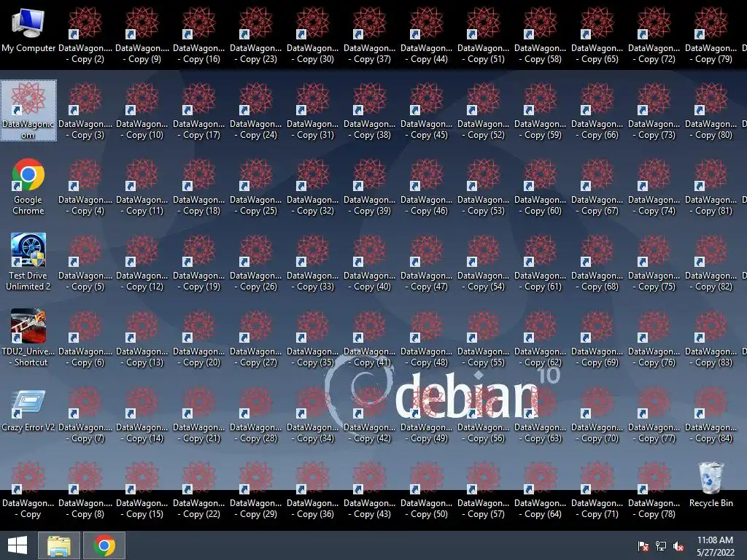747x560 pixels.
Task: Select the DataWagon - Copy (3) shortcut
Action: point(85,111)
